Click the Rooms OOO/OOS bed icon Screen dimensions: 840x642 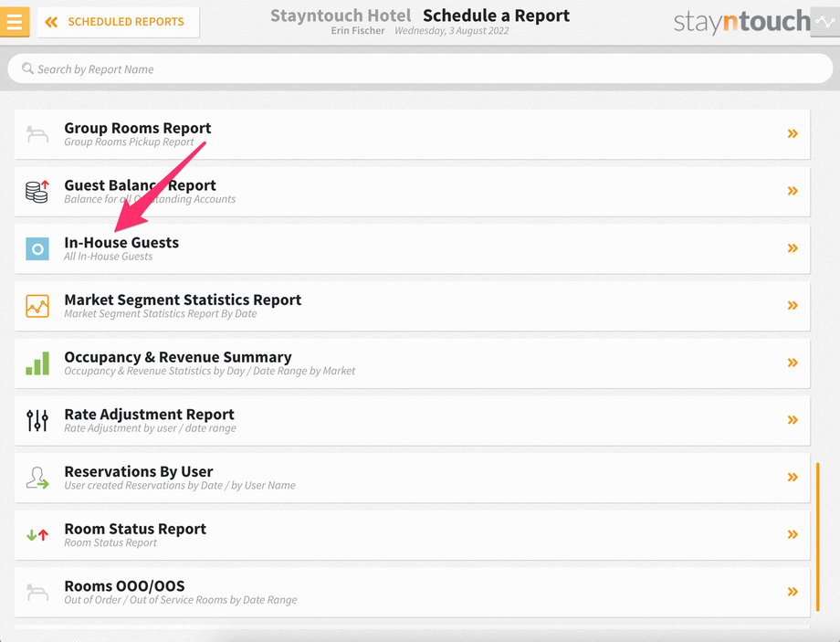click(37, 593)
